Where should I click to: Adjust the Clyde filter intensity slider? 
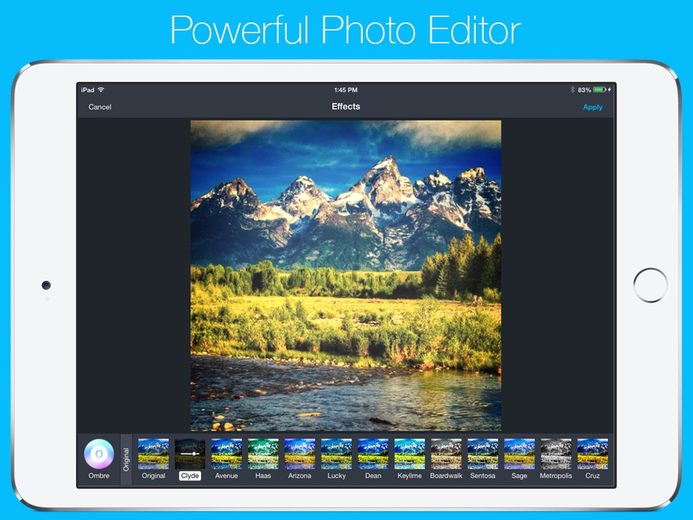point(190,454)
